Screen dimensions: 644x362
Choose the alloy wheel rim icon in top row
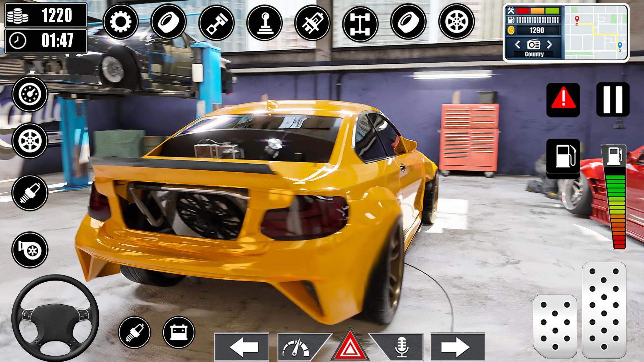pos(457,22)
